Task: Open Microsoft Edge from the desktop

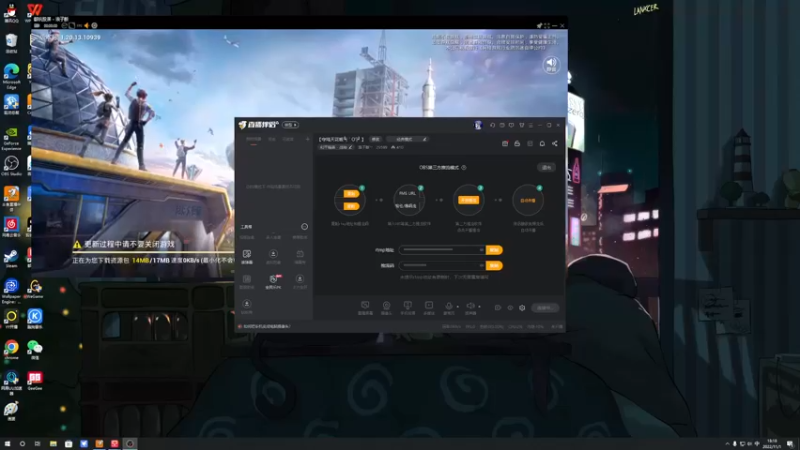Action: 11,76
